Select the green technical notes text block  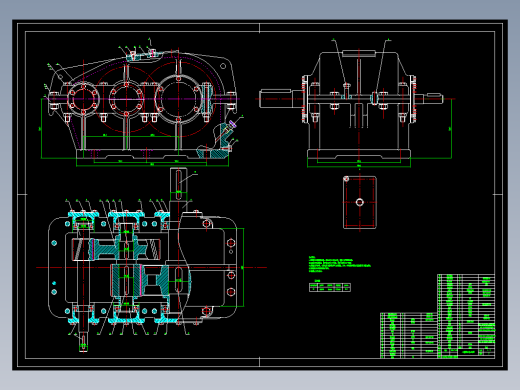339,264
